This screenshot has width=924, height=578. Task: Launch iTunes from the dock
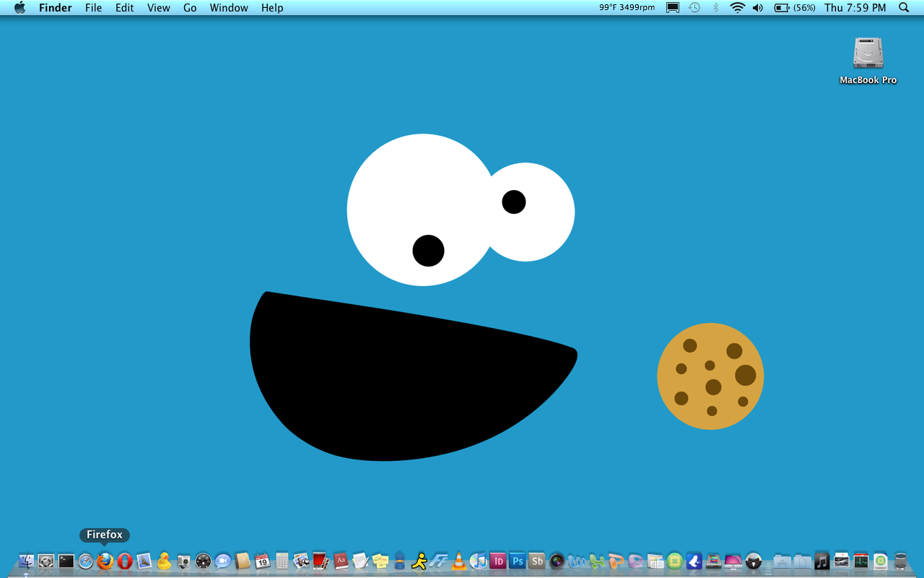(478, 561)
